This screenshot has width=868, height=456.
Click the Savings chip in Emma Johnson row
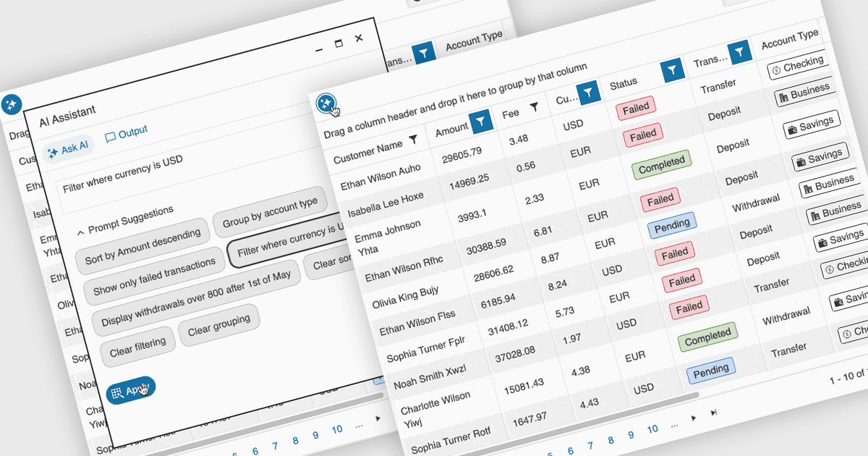811,126
